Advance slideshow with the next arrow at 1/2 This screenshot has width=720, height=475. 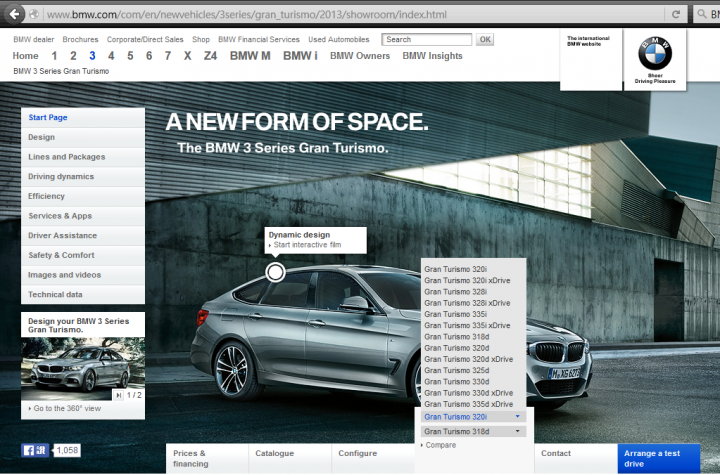118,395
